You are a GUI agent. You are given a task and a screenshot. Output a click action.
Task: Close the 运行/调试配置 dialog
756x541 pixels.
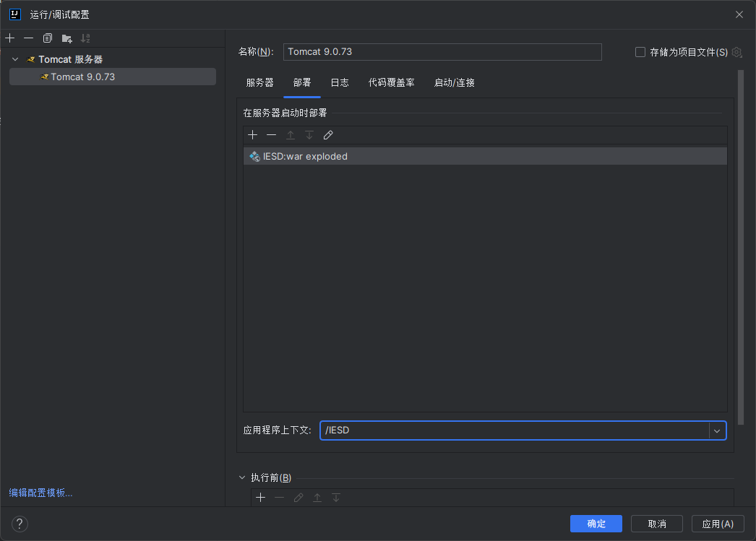point(739,14)
